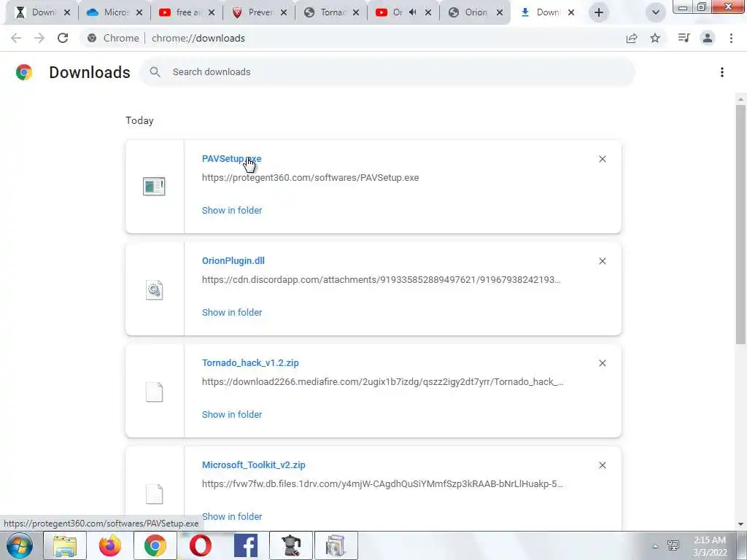Open the Windows Start menu

pyautogui.click(x=20, y=545)
